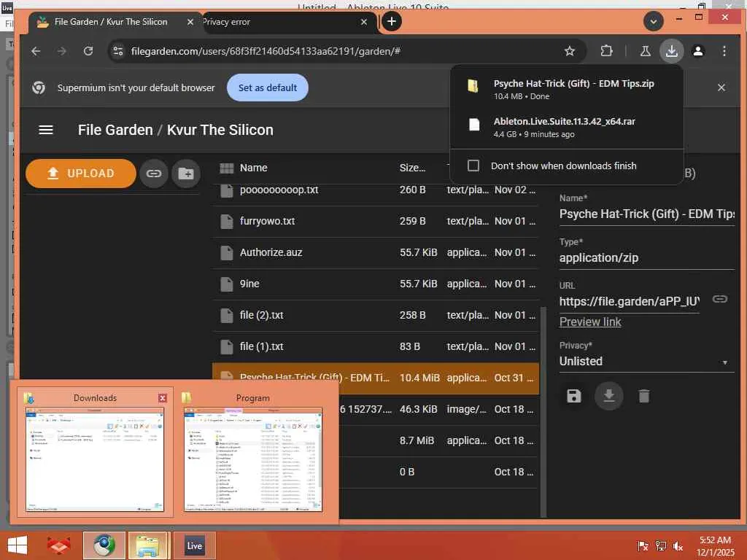This screenshot has width=747, height=560.
Task: Close the File Garden tab
Action: click(190, 22)
